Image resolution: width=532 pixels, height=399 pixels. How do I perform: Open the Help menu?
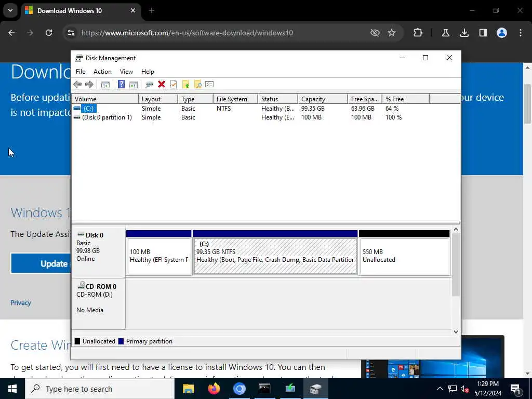pyautogui.click(x=148, y=72)
